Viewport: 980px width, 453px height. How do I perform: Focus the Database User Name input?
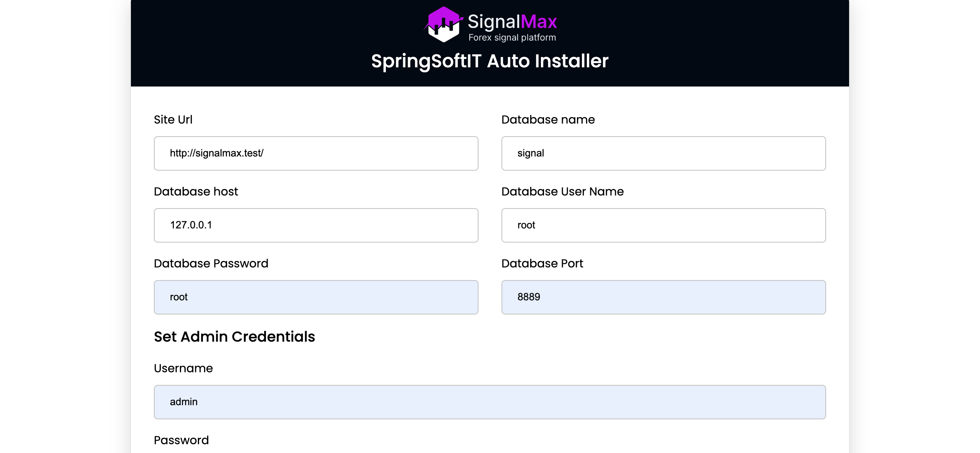663,225
